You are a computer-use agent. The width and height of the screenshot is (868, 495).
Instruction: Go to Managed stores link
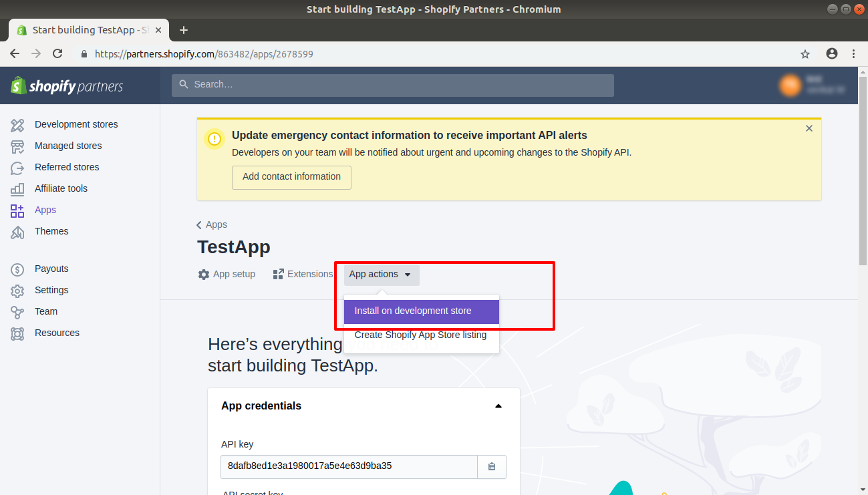tap(68, 146)
